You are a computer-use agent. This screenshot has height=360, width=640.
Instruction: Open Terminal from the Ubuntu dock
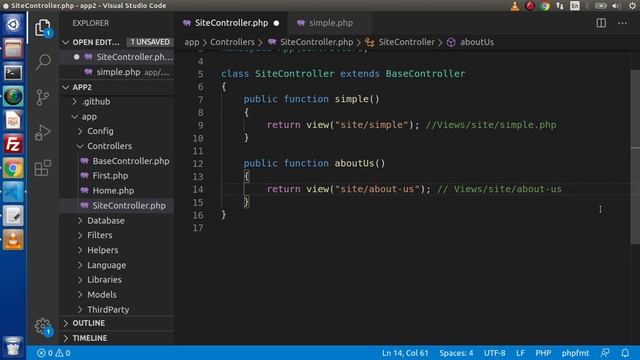pos(13,73)
